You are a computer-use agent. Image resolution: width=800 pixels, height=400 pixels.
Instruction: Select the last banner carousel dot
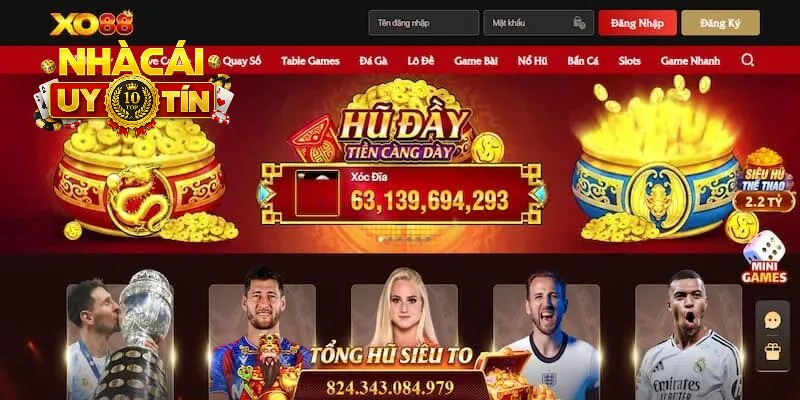pyautogui.click(x=428, y=239)
